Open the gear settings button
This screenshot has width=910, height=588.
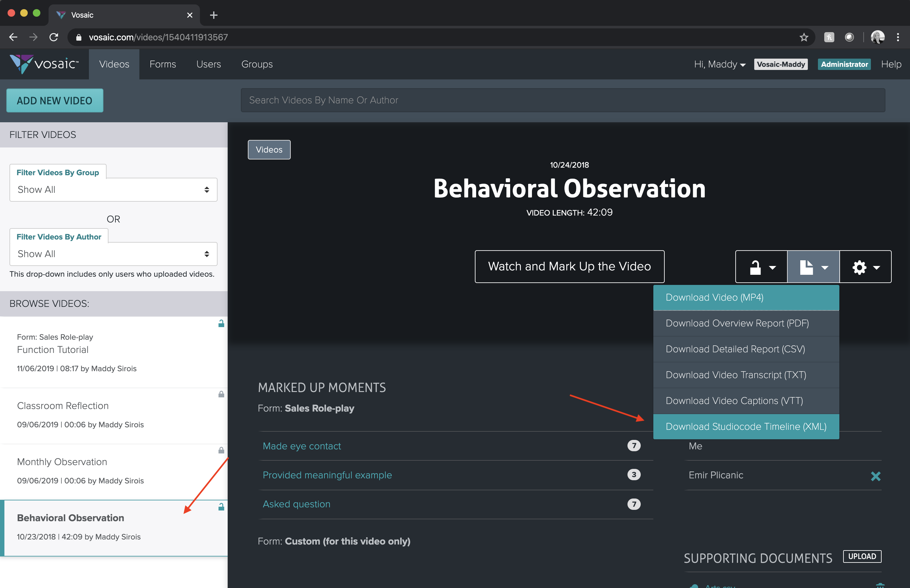pyautogui.click(x=865, y=267)
